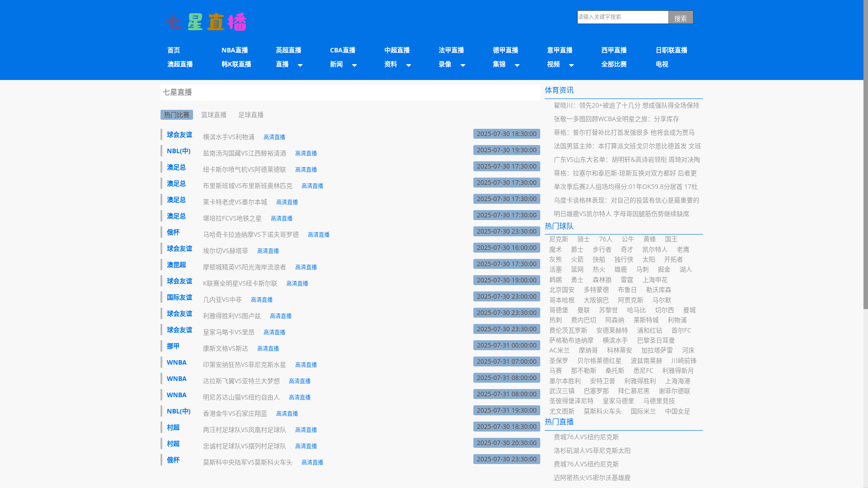Open the 尼克斯 team link
Image resolution: width=868 pixels, height=488 pixels.
pos(559,239)
